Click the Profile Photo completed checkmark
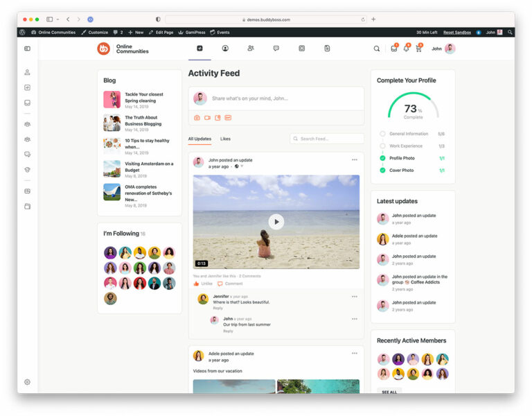This screenshot has height=416, width=532. pyautogui.click(x=382, y=158)
